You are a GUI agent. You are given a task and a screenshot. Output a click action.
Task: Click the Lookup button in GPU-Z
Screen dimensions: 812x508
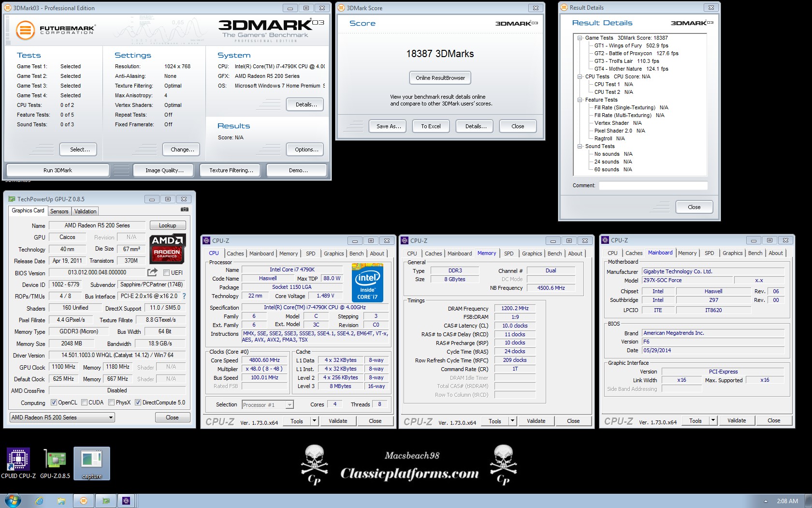[x=168, y=225]
